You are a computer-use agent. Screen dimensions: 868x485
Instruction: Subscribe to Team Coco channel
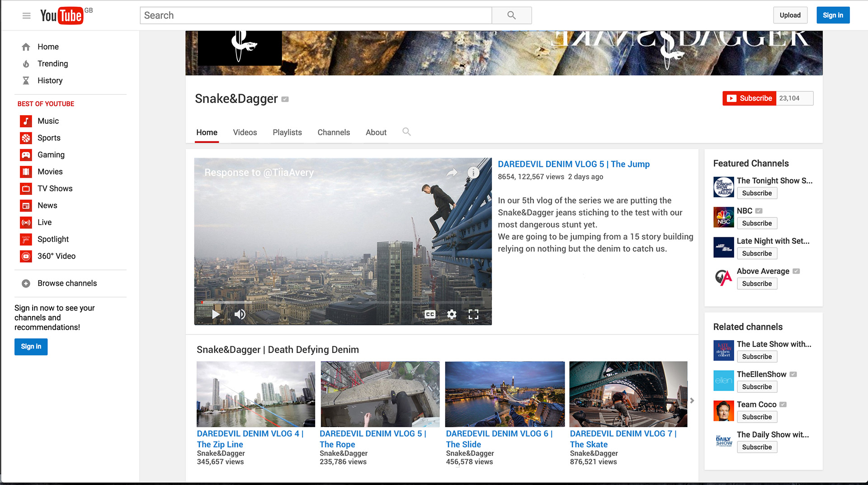pos(757,417)
